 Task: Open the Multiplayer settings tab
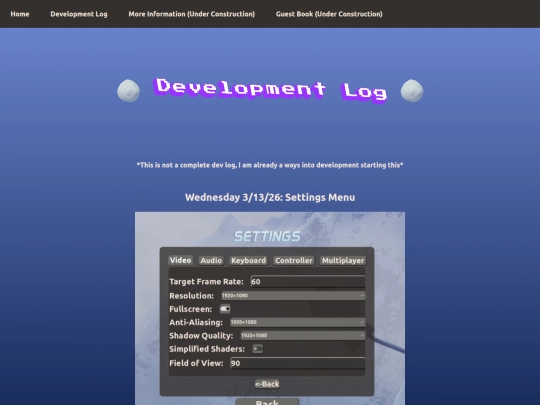point(343,260)
